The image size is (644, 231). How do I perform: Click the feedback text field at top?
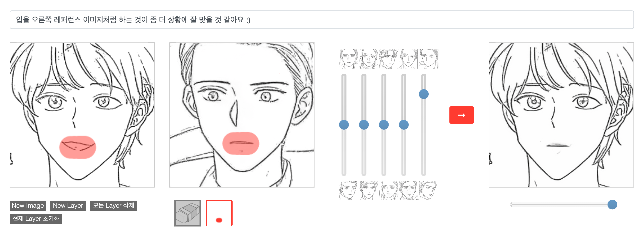(322, 20)
